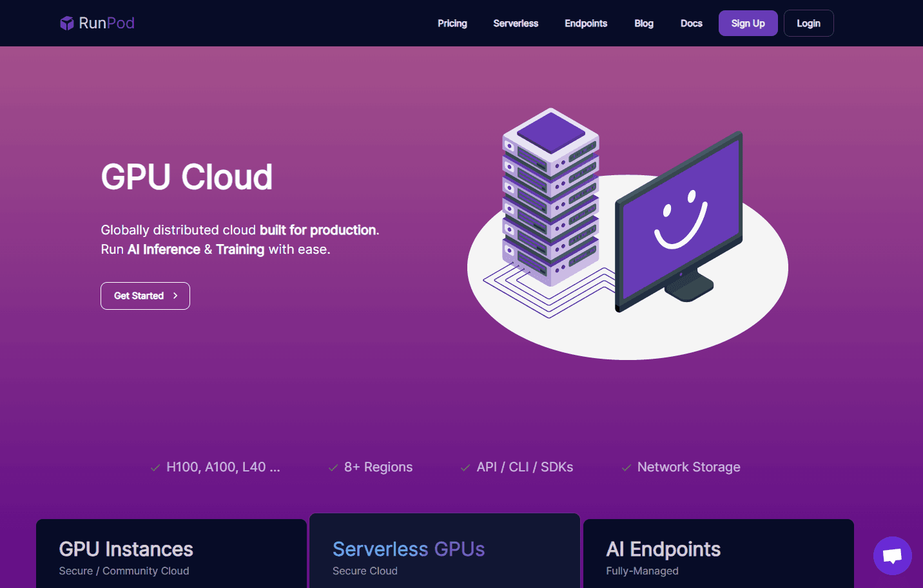Click the Login button
The width and height of the screenshot is (923, 588).
809,23
